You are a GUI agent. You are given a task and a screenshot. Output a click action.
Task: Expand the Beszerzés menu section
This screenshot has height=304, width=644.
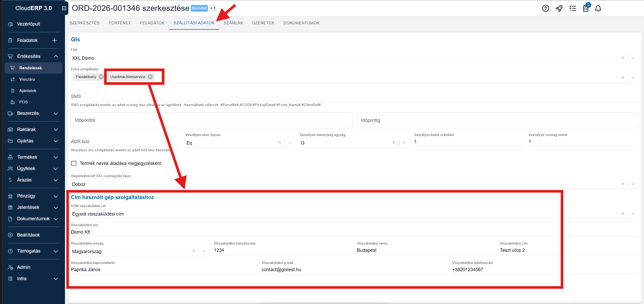click(x=56, y=113)
